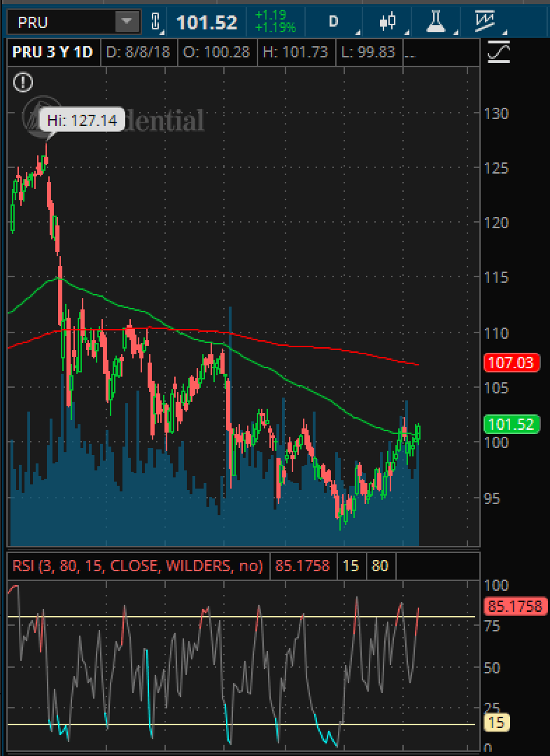Screen dimensions: 550x756
Task: Click the RSI study title label
Action: 137,566
